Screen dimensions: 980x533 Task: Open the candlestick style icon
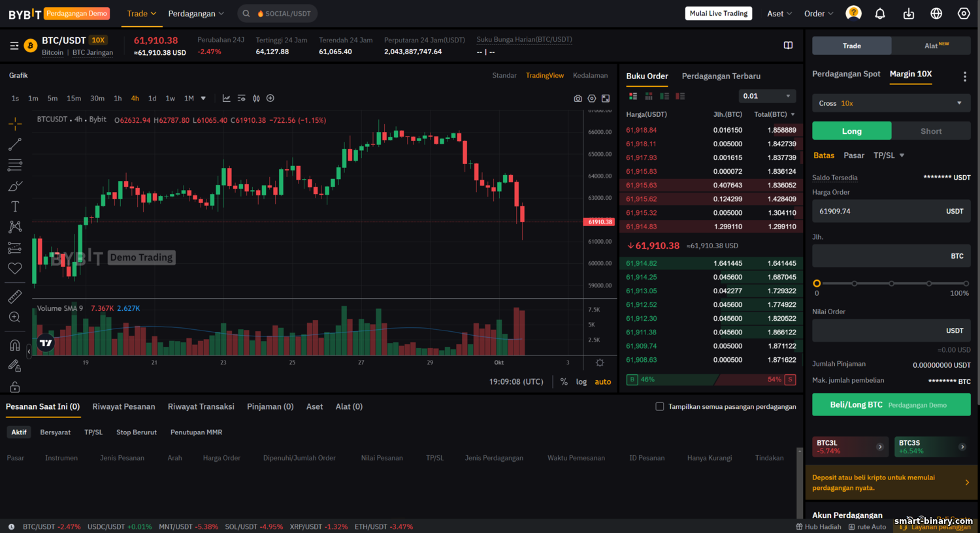pos(256,99)
